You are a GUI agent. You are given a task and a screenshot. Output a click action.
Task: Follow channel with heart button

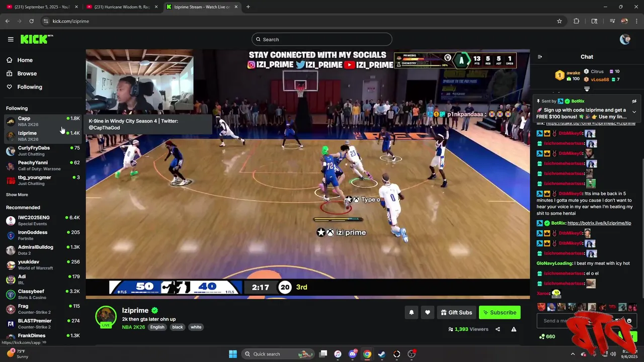pos(427,312)
